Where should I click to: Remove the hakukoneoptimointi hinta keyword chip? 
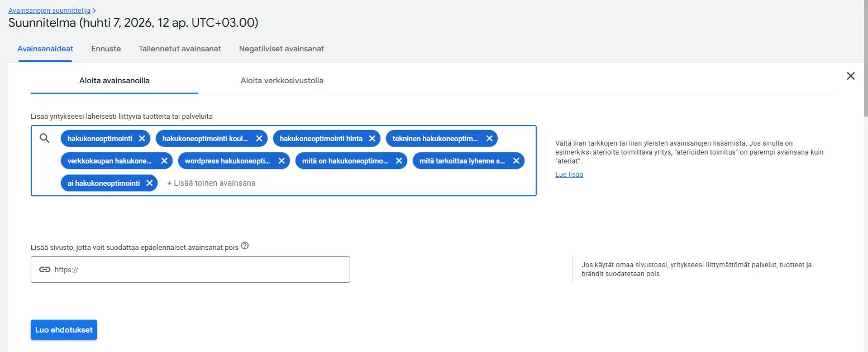[x=372, y=138]
